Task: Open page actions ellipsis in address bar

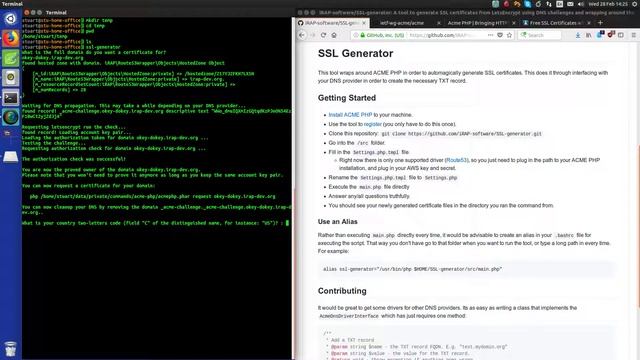Action: tap(490, 35)
